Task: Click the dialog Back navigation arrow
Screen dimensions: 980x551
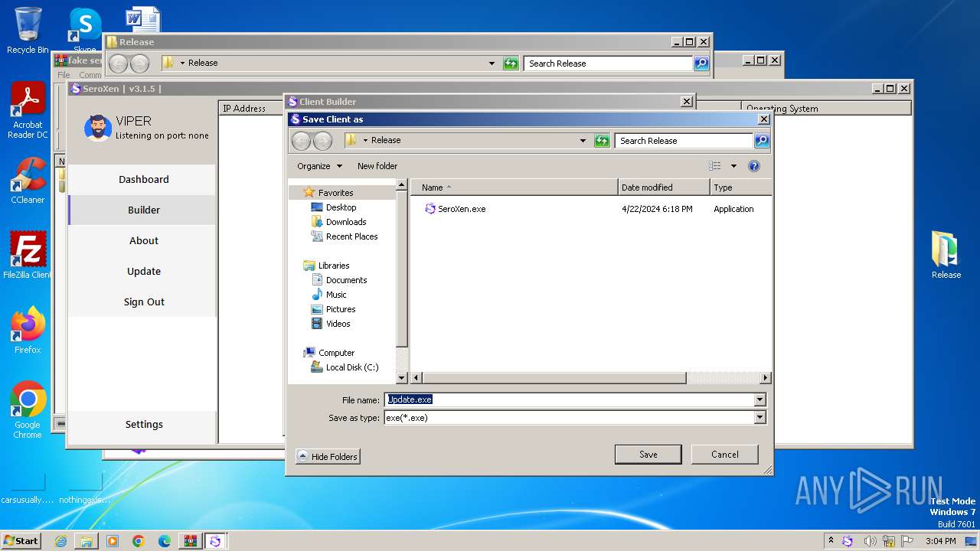Action: (x=302, y=141)
